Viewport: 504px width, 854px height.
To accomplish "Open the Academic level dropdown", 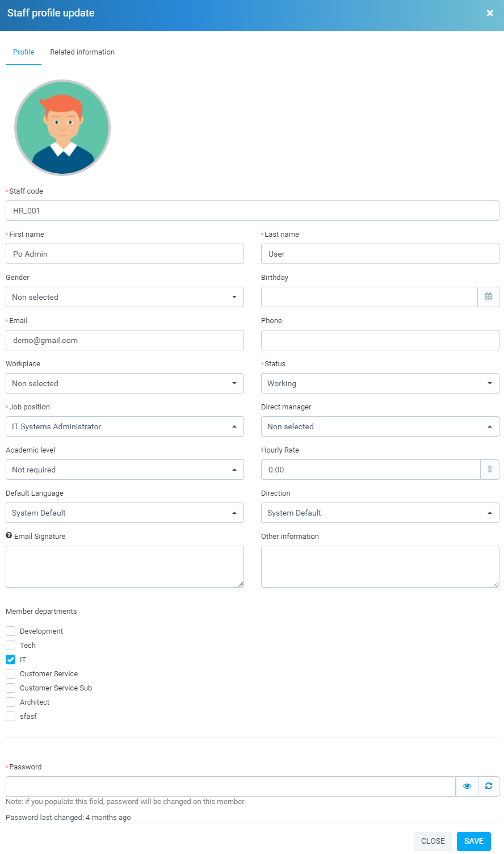I will tap(124, 470).
